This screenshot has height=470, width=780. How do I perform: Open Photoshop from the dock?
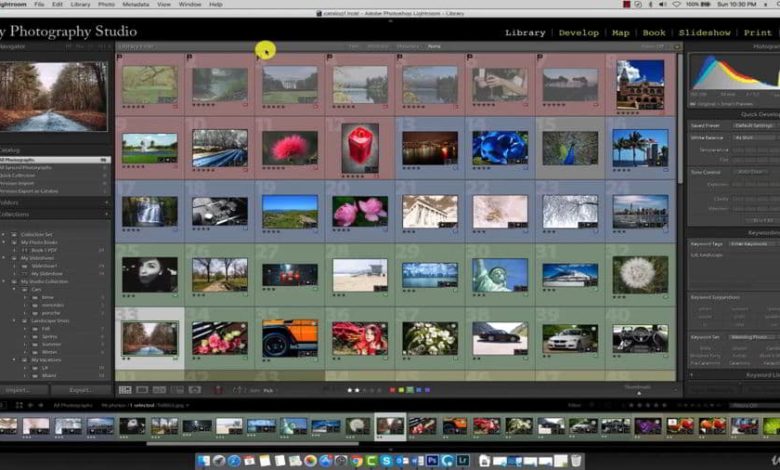coord(432,461)
